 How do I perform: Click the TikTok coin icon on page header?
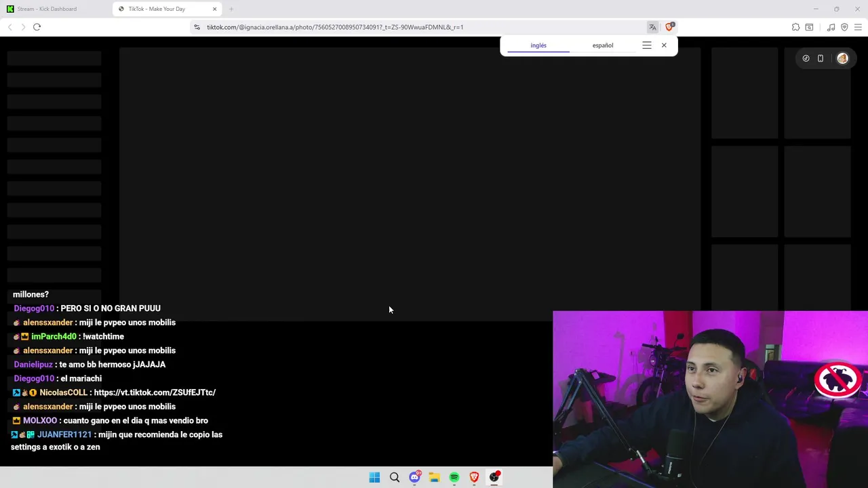coord(806,58)
